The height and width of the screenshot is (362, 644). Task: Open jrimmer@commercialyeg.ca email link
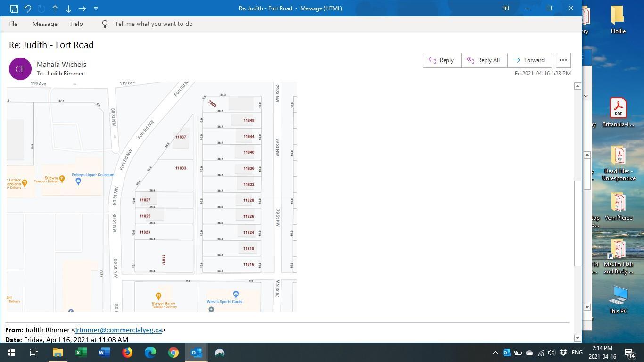119,330
